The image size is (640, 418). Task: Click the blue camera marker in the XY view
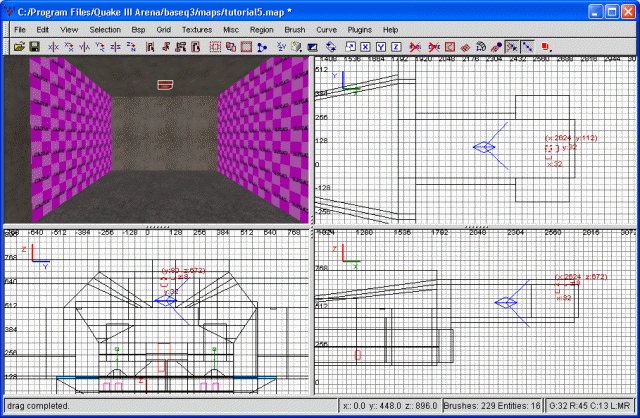point(484,147)
